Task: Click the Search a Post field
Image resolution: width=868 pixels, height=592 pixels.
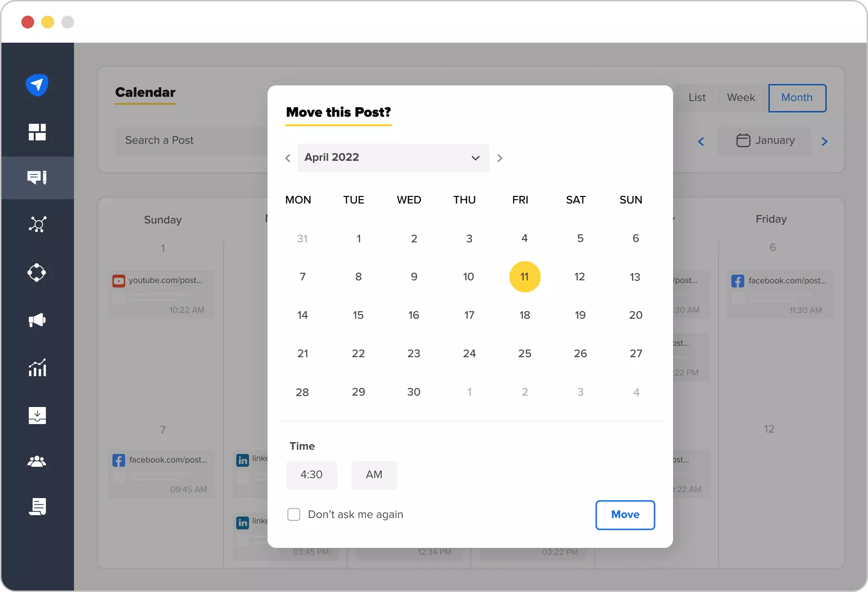Action: [x=192, y=140]
